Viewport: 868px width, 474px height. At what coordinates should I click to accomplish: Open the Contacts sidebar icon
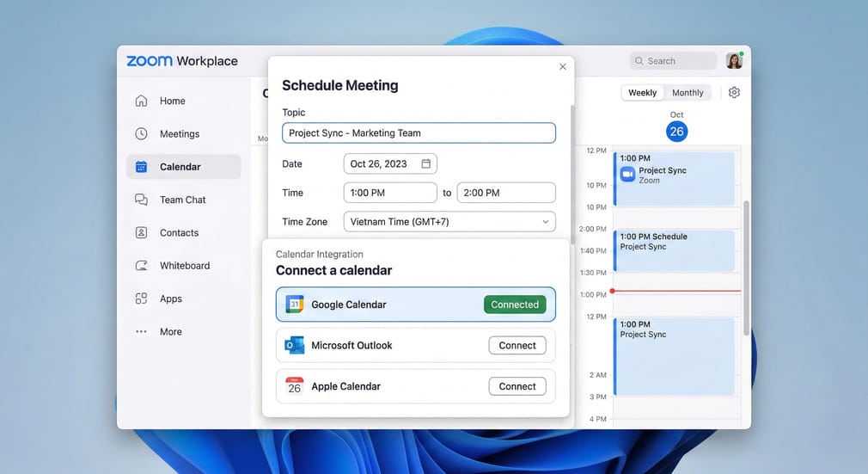point(142,233)
